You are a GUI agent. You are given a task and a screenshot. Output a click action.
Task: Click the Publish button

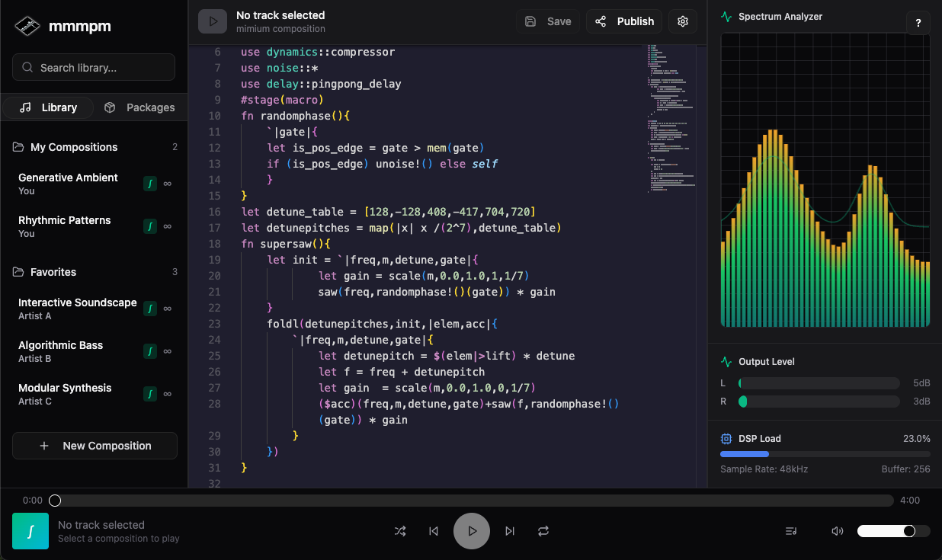tap(624, 21)
